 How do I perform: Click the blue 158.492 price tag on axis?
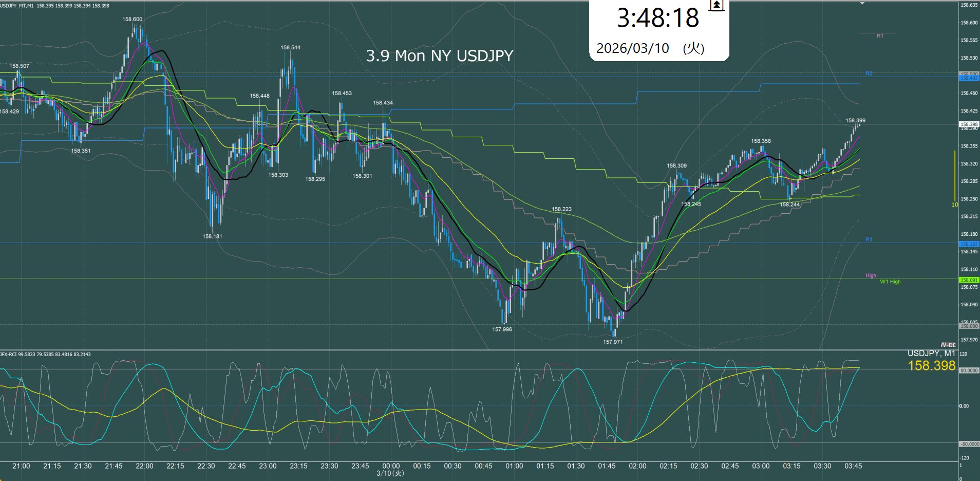point(969,79)
